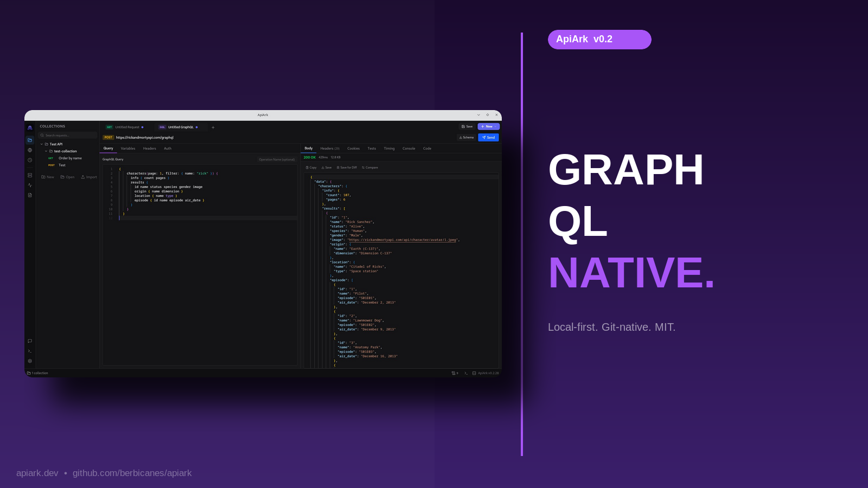
Task: Click the test-collection folder icon
Action: pos(51,151)
